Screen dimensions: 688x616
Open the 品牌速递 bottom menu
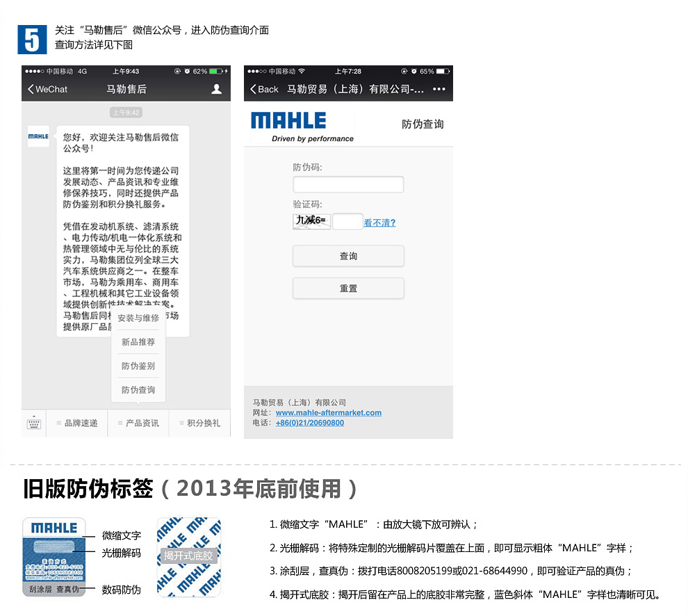pyautogui.click(x=77, y=423)
